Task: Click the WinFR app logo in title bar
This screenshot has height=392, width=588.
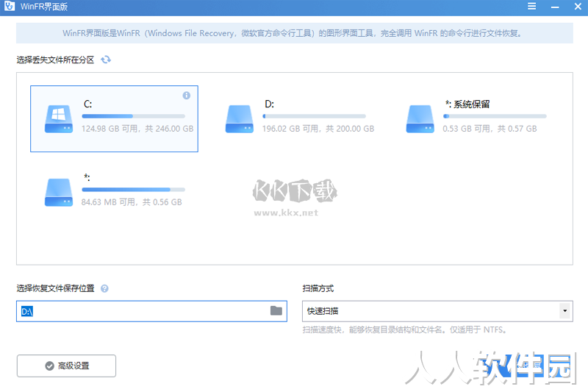Action: pos(10,6)
